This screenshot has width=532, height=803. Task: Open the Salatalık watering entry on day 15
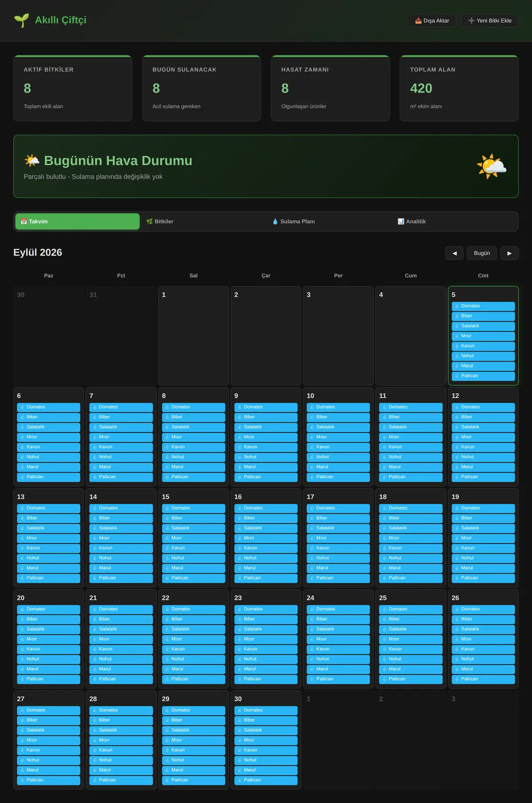194,528
